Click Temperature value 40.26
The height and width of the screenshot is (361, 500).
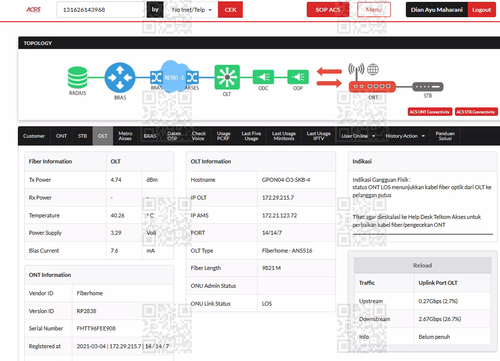click(x=117, y=215)
